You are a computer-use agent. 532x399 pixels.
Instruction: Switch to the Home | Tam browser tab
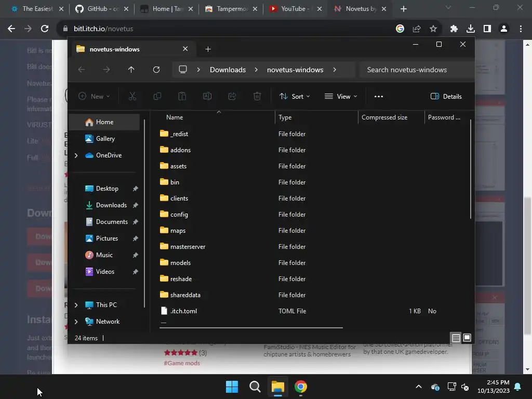166,9
